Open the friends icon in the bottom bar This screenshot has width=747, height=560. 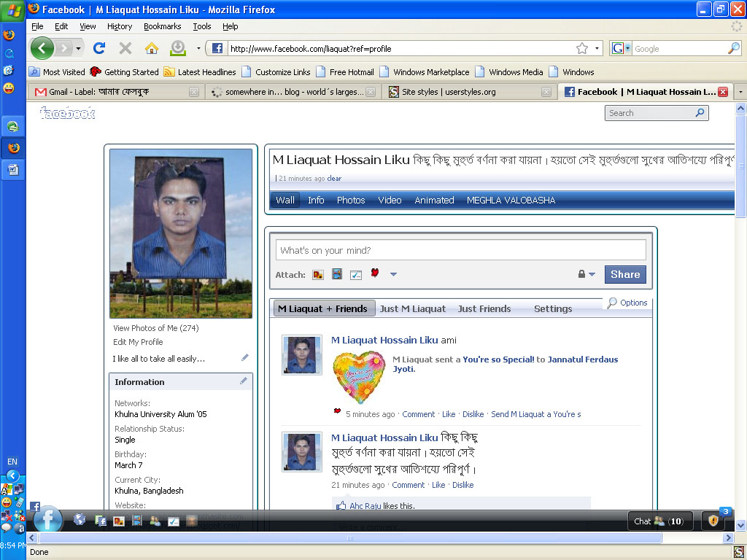[155, 521]
